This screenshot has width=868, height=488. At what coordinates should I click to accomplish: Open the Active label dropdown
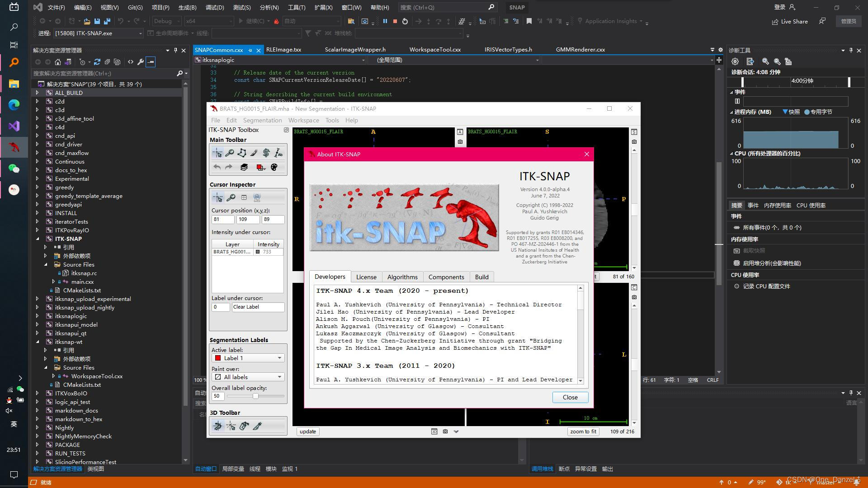279,357
